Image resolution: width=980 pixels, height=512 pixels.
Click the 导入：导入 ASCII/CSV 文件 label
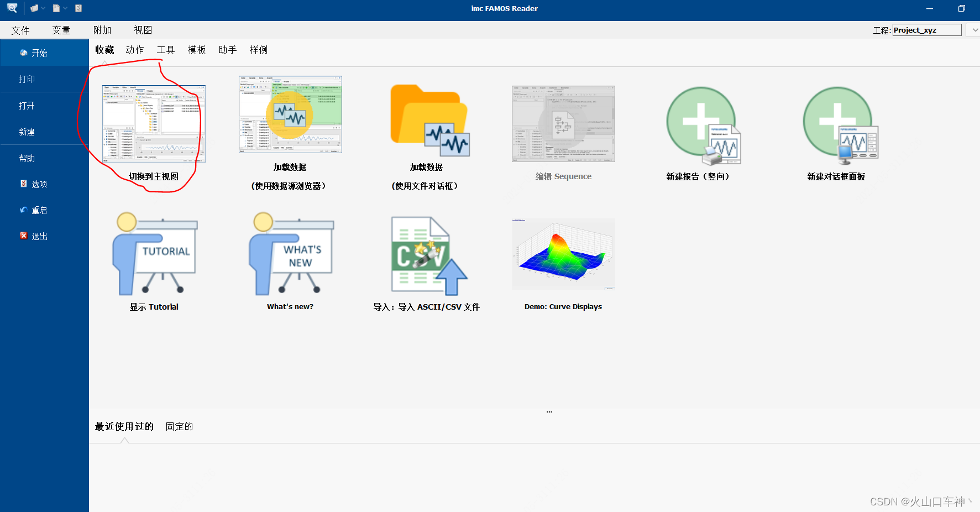click(427, 307)
